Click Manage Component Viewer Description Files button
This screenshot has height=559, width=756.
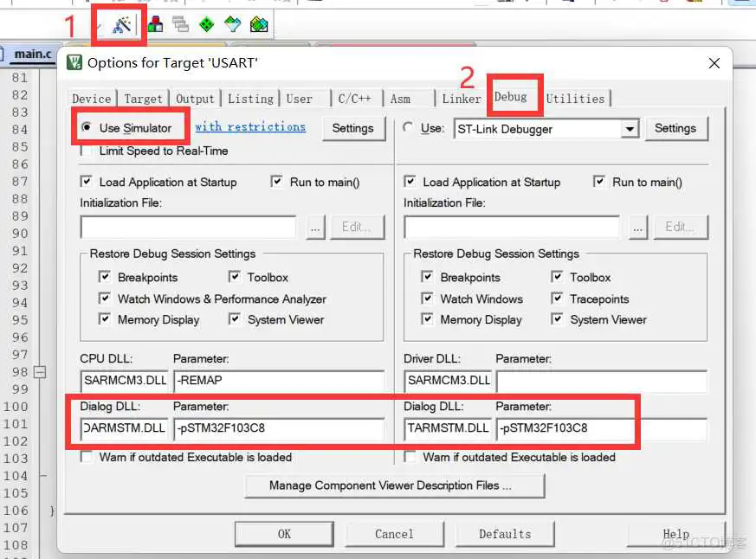pyautogui.click(x=395, y=485)
